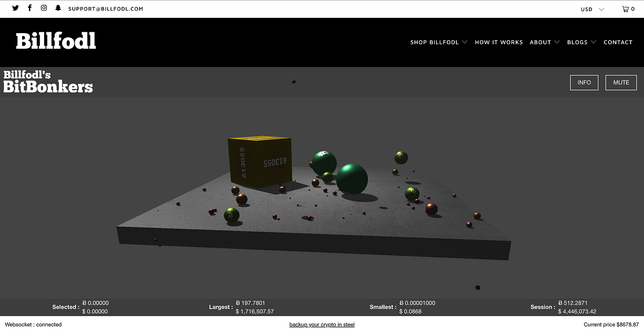Select the yellow block cube 613055
Screen dimensions: 644x333
click(x=260, y=162)
